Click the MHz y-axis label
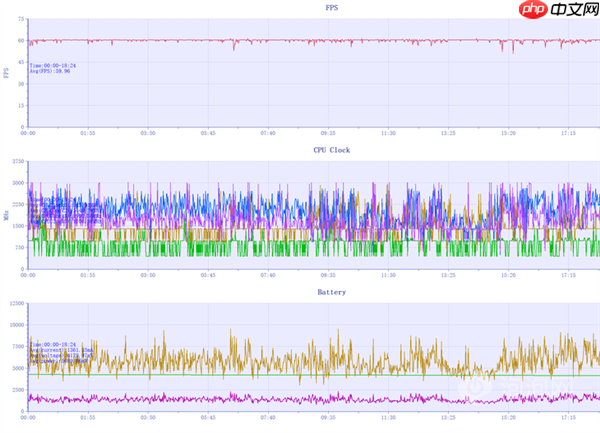 click(x=7, y=215)
